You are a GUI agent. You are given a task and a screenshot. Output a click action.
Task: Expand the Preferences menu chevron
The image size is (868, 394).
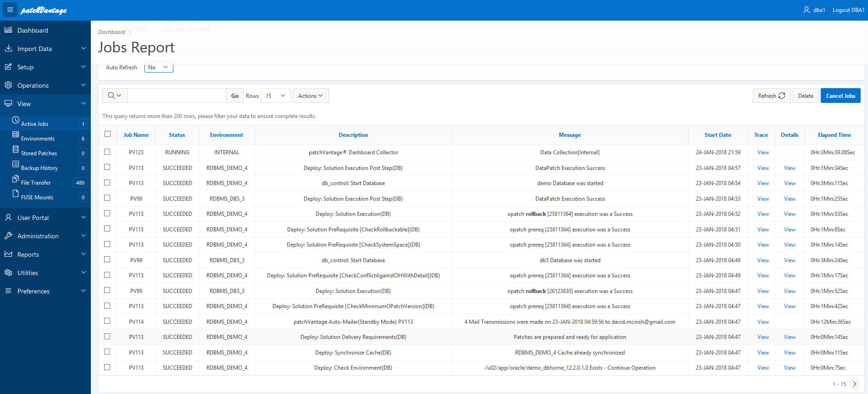83,291
